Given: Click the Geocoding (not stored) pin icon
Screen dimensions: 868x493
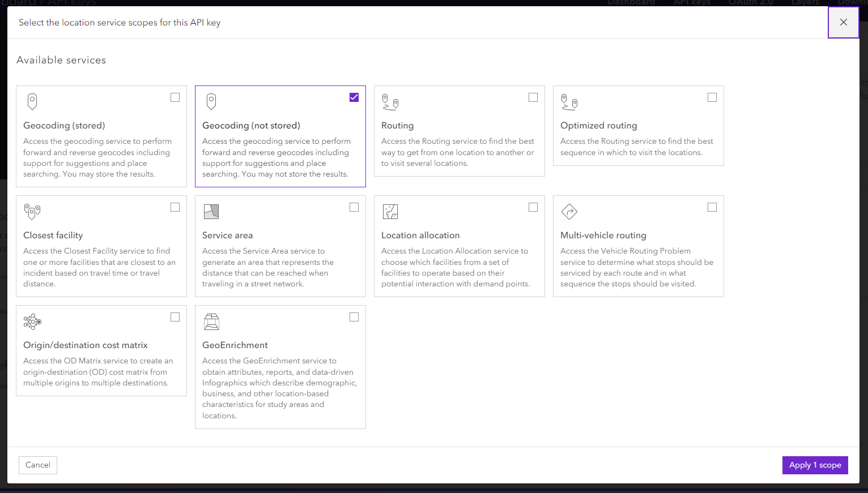Looking at the screenshot, I should (x=211, y=102).
